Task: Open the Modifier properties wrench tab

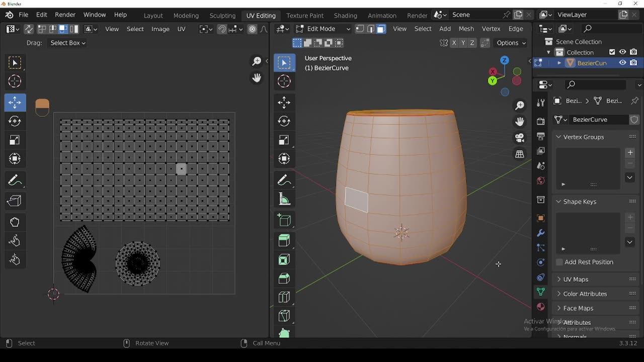Action: click(x=541, y=233)
